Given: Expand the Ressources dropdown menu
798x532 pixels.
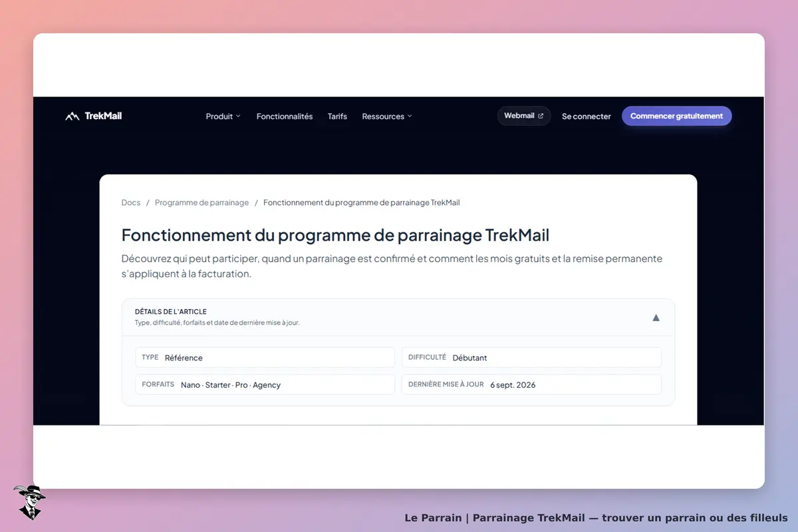Looking at the screenshot, I should [387, 116].
